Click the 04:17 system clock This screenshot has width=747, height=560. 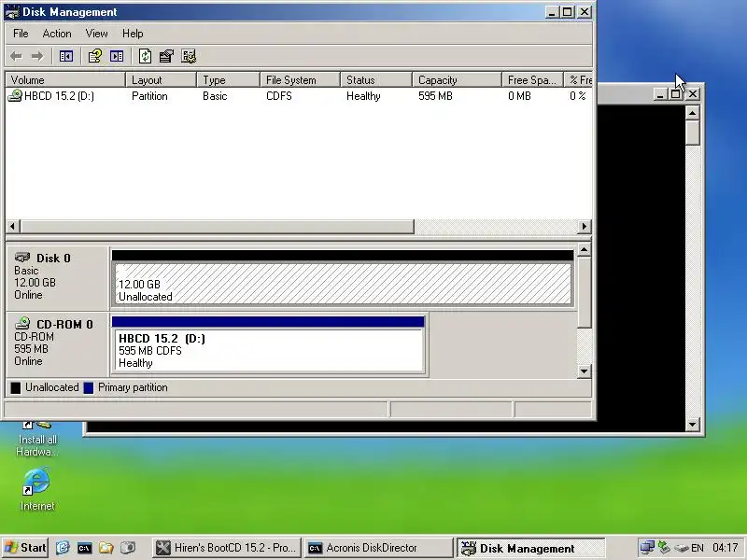pos(726,548)
